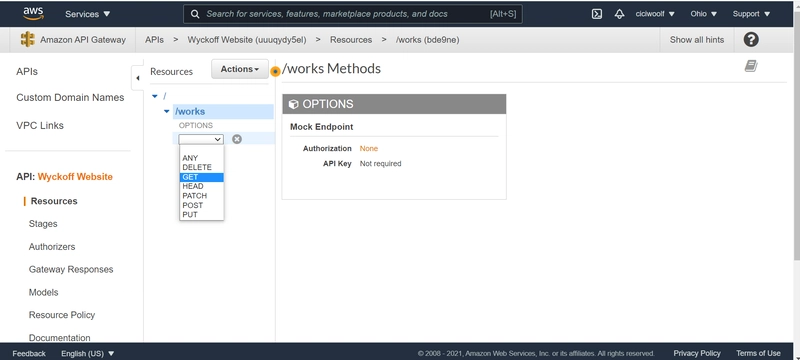Open VPC Links in sidebar
Screen dimensions: 800x360
40,125
